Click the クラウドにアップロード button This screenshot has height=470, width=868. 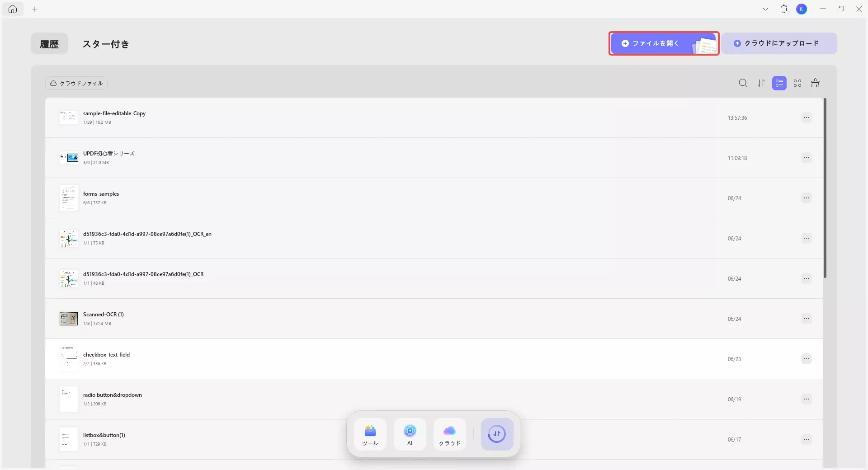[x=779, y=43]
